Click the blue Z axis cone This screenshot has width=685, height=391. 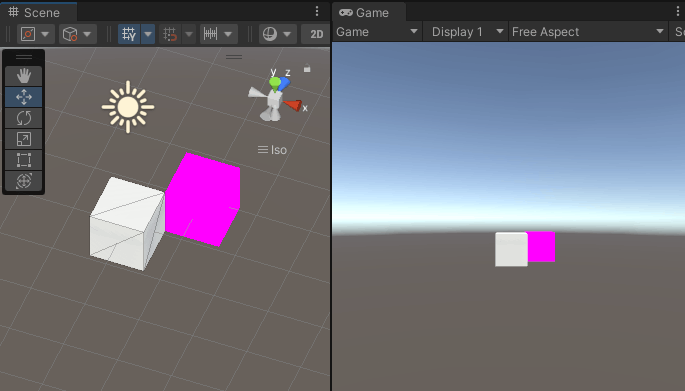284,83
